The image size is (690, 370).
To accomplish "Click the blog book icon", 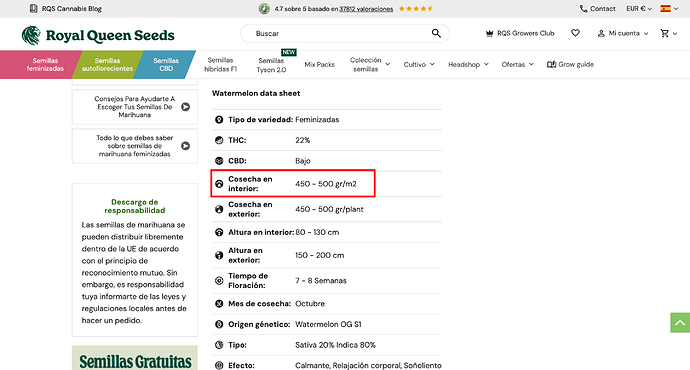I will (x=33, y=9).
